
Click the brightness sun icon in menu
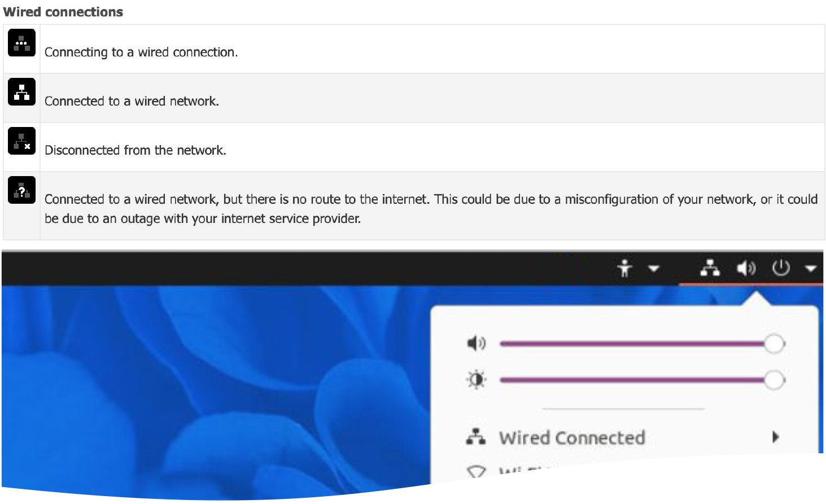click(476, 380)
